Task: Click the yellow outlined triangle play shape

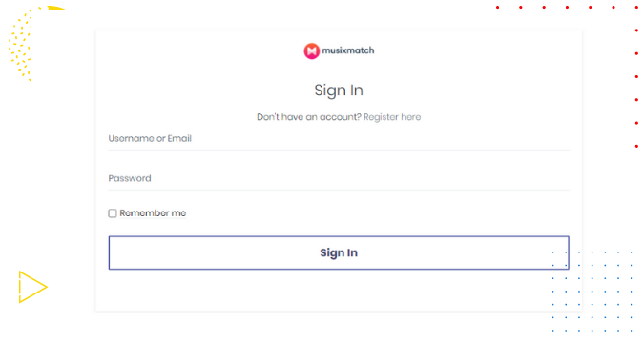Action: (32, 287)
